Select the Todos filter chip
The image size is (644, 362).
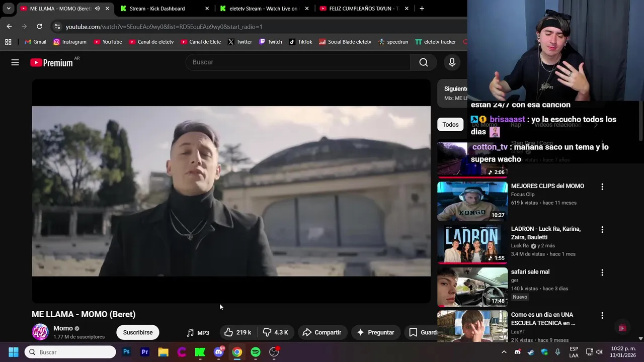[x=450, y=125]
